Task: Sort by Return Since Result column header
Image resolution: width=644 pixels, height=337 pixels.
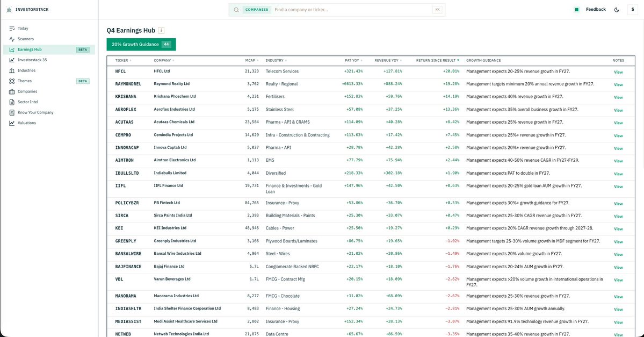Action: point(437,60)
